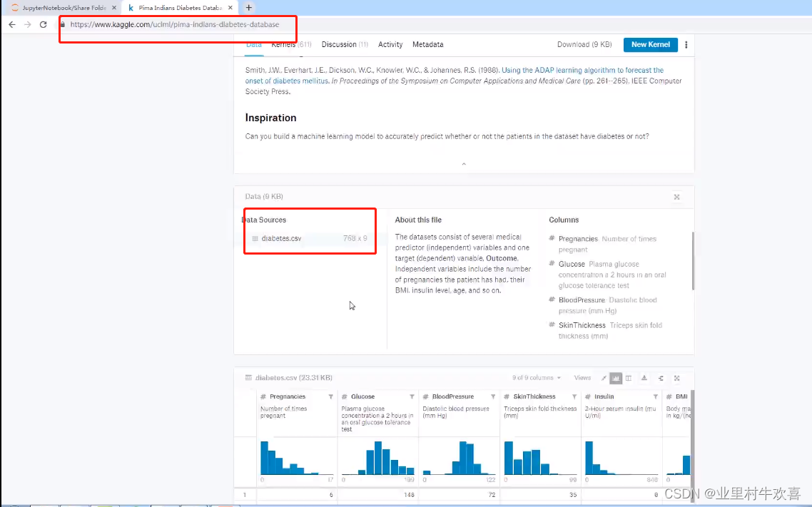Filter the SkinThickness column
The width and height of the screenshot is (812, 507).
coord(574,396)
